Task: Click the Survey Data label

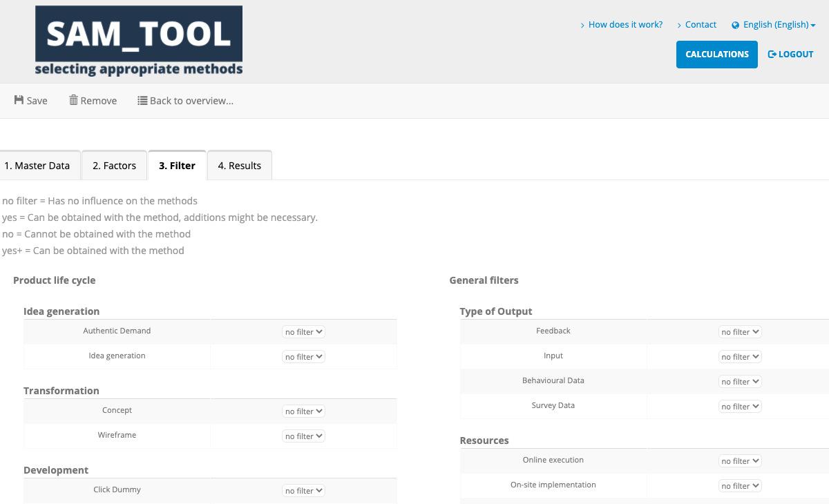Action: 553,405
